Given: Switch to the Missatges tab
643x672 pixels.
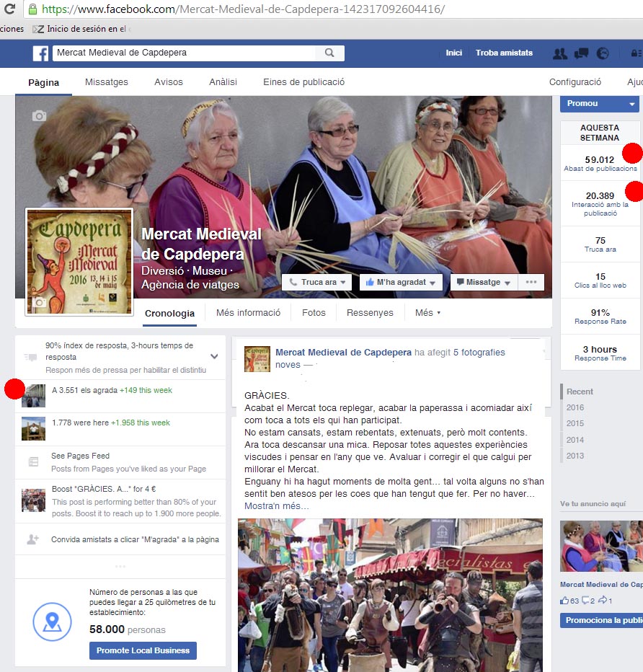Looking at the screenshot, I should 107,82.
